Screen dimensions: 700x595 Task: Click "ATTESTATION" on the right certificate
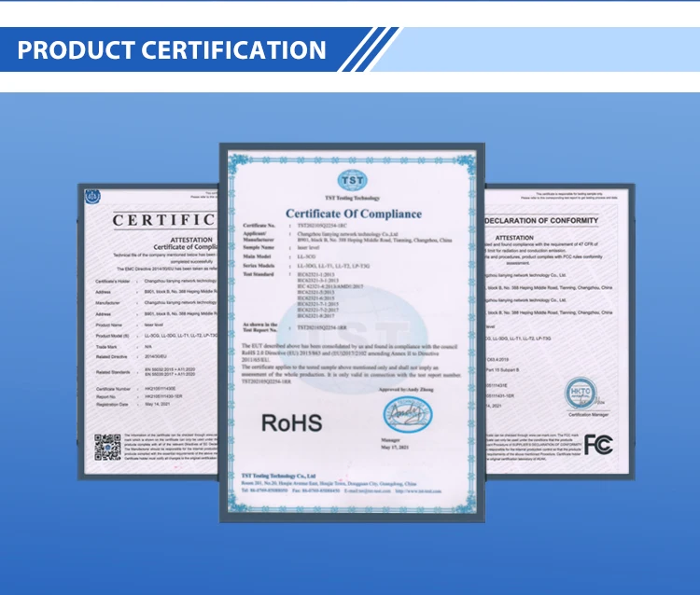(x=514, y=238)
